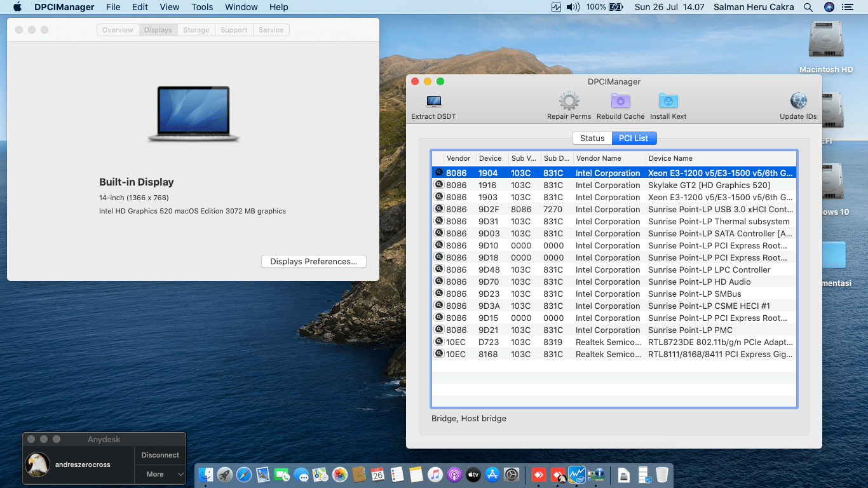Expand the More dropdown in Anydesk
Viewport: 868px width, 488px height.
click(x=160, y=474)
